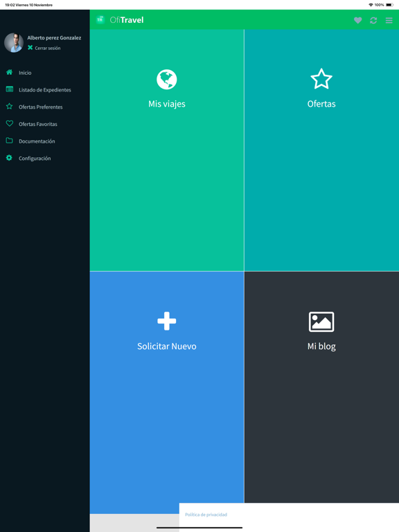399x532 pixels.
Task: Click the user profile photo
Action: coord(14,42)
